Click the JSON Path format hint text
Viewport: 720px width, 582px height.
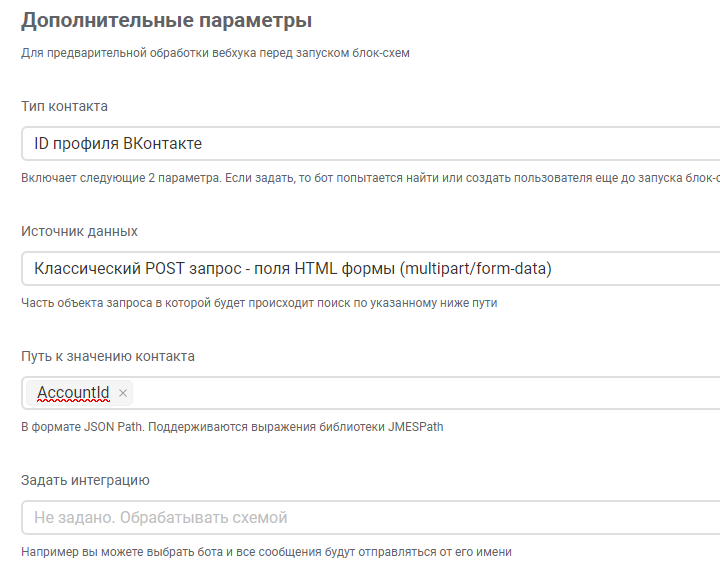232,427
